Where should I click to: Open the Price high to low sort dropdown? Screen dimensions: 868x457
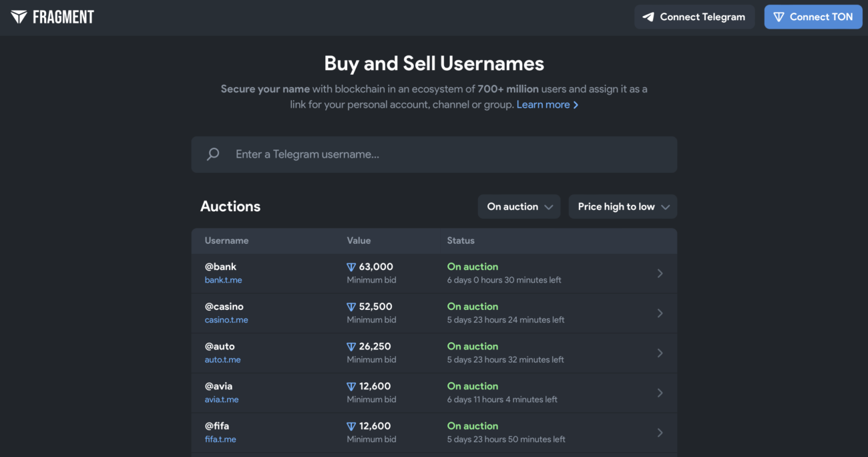pyautogui.click(x=622, y=206)
